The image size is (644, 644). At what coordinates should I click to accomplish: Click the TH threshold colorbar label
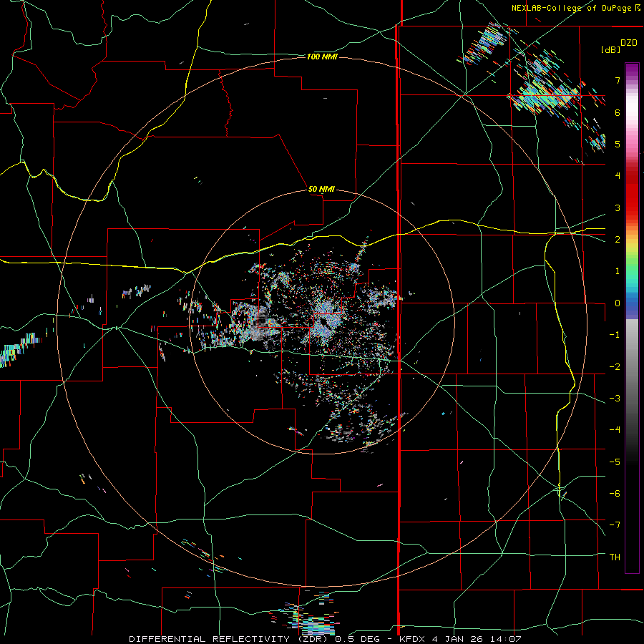[x=615, y=557]
